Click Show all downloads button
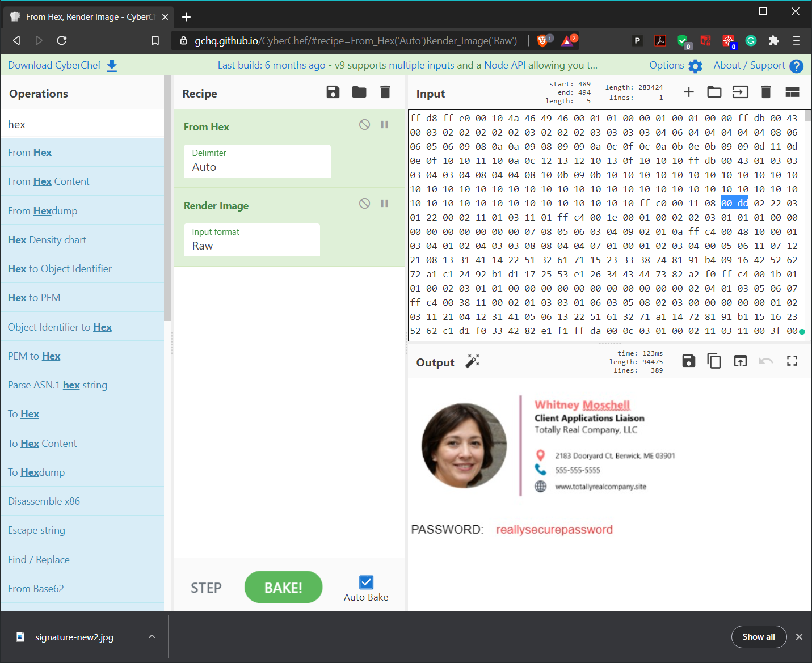The image size is (812, 663). point(759,637)
